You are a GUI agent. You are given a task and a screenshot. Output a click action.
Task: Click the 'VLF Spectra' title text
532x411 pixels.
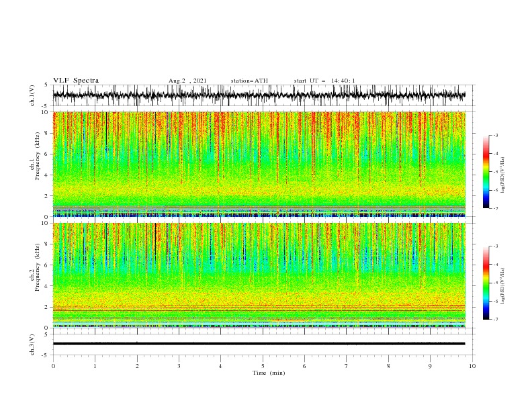[76, 81]
